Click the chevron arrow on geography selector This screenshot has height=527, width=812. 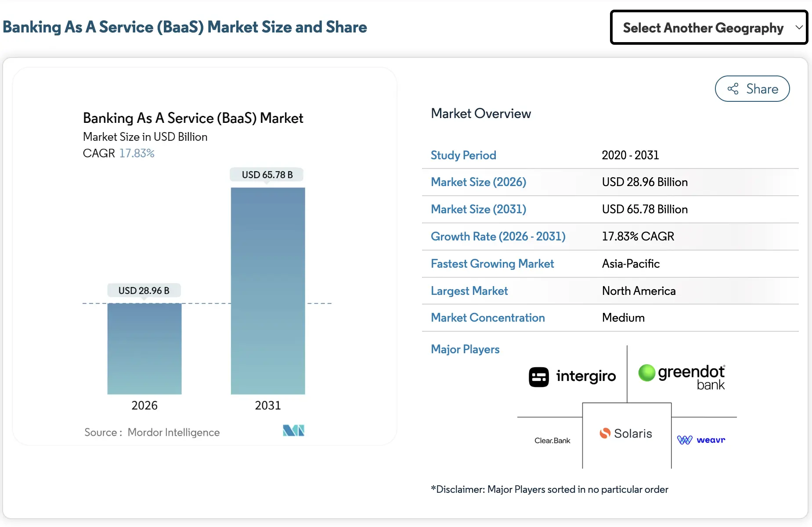point(798,27)
